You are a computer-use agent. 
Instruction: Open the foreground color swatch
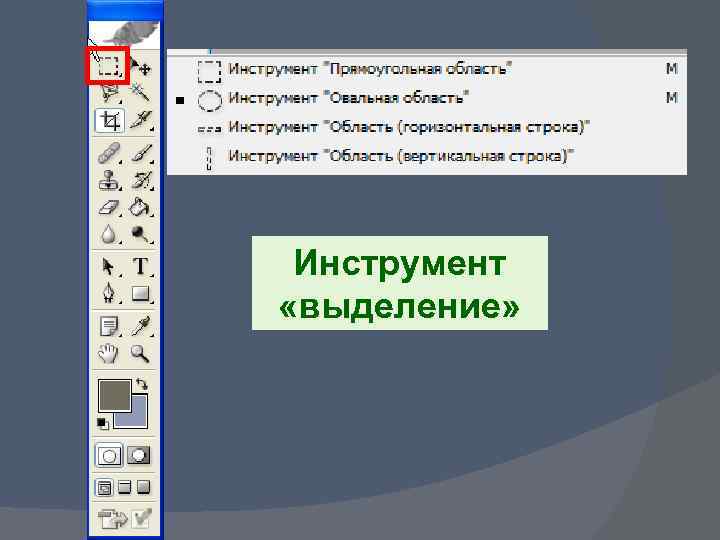pos(115,395)
